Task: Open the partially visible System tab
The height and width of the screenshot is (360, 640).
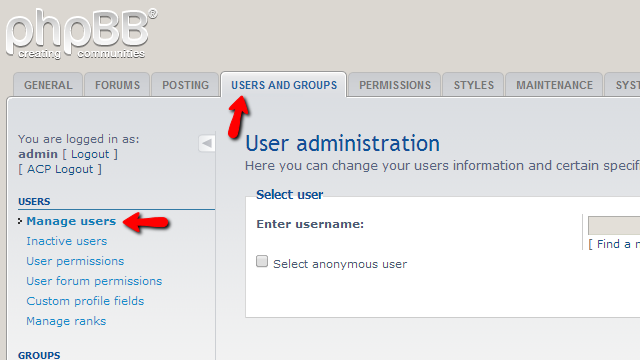Action: click(622, 85)
